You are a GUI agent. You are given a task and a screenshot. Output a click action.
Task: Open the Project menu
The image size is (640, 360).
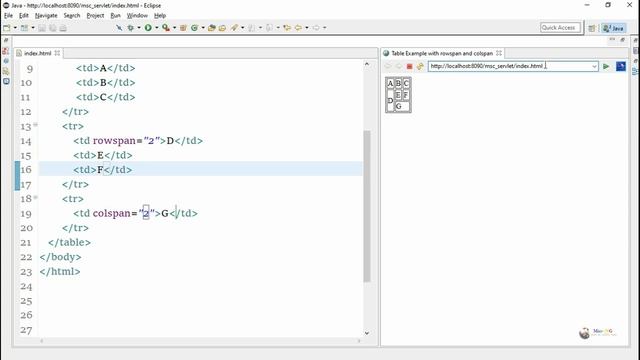tap(95, 16)
